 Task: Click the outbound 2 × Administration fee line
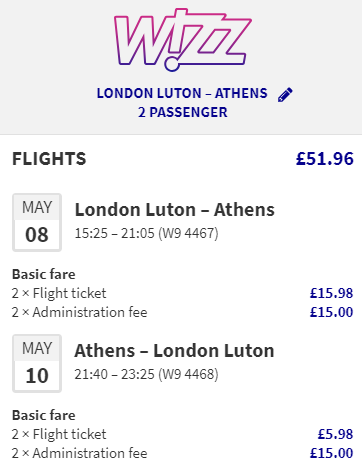(x=80, y=312)
